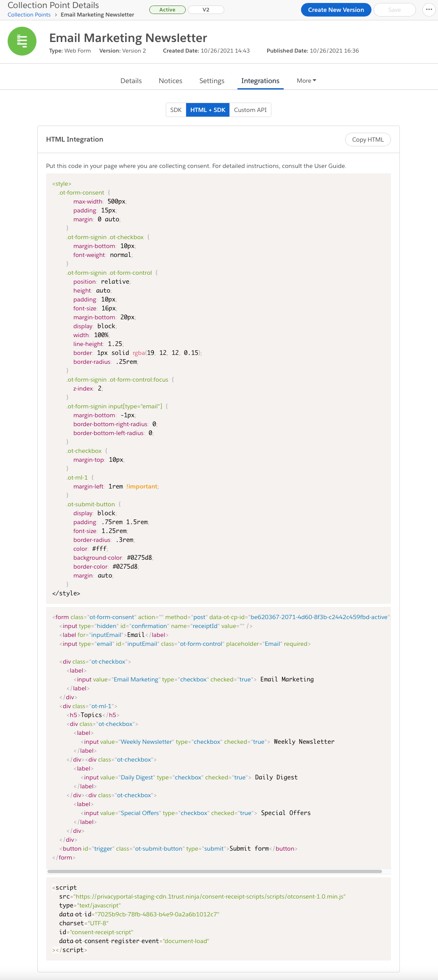Click the data-ot-id attribute line
The image size is (438, 980).
[139, 914]
